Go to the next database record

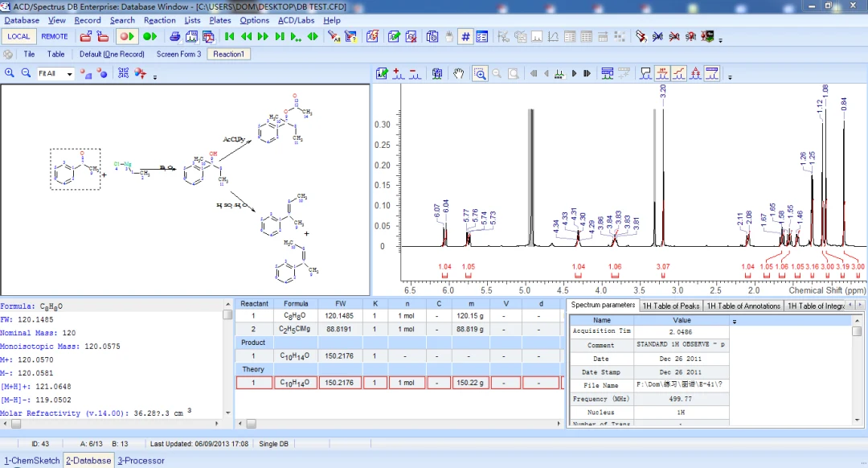click(263, 36)
